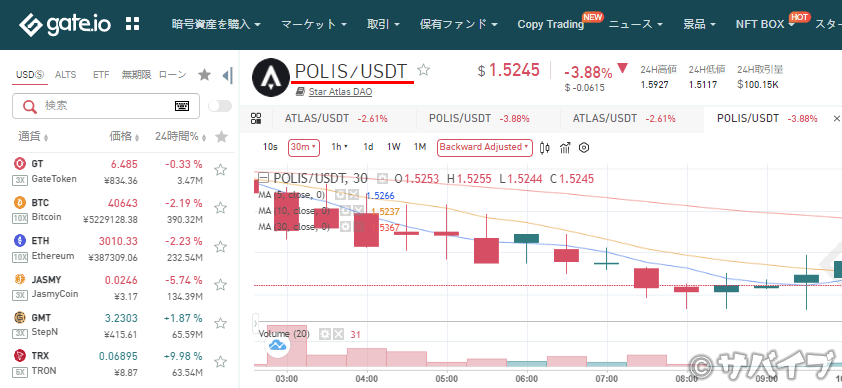Open the 1h interval dropdown
Viewport: 842px width, 388px height.
tap(339, 147)
